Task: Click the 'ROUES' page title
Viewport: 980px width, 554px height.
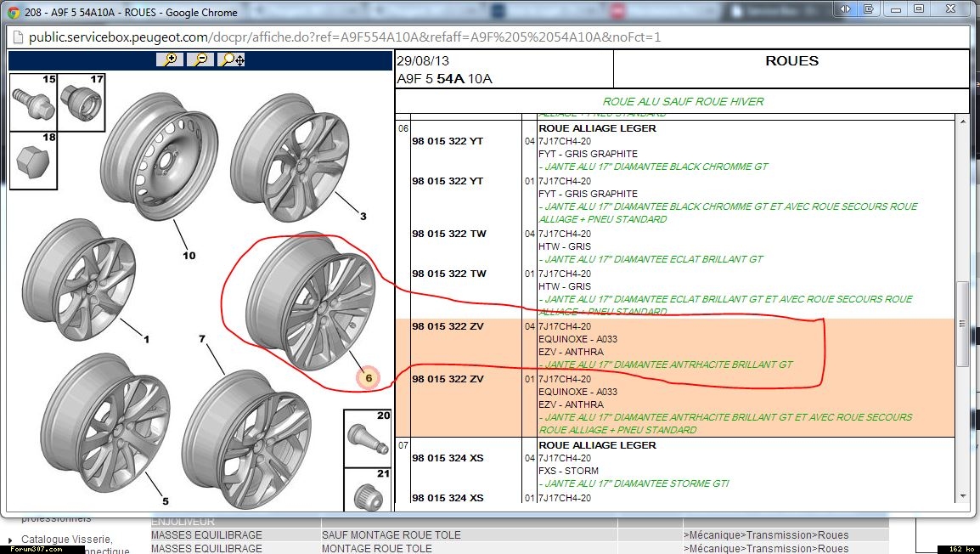Action: click(x=791, y=60)
